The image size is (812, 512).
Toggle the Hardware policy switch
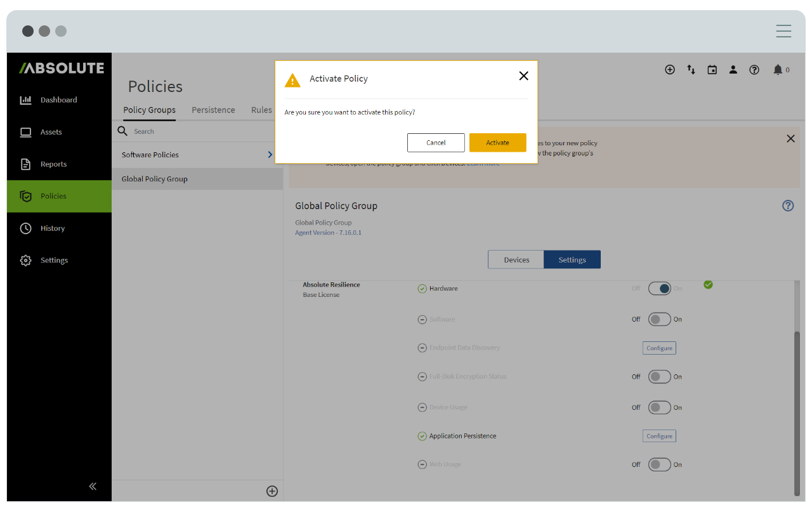(660, 289)
